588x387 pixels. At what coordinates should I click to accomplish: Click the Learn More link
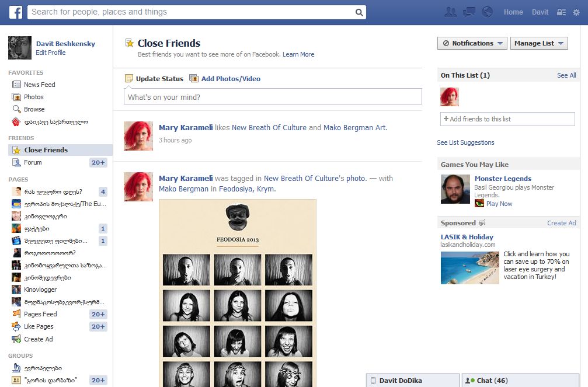298,54
